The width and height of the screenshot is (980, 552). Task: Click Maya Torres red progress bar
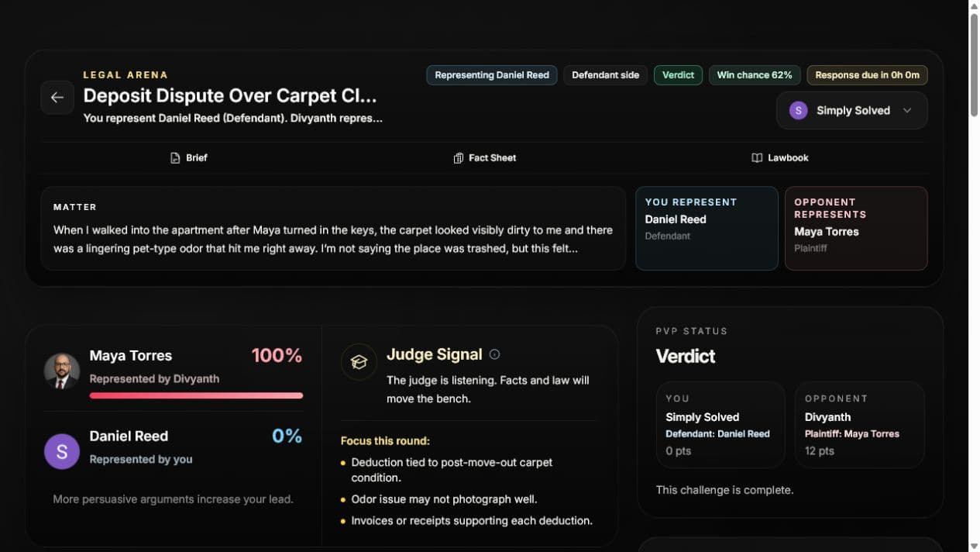196,395
